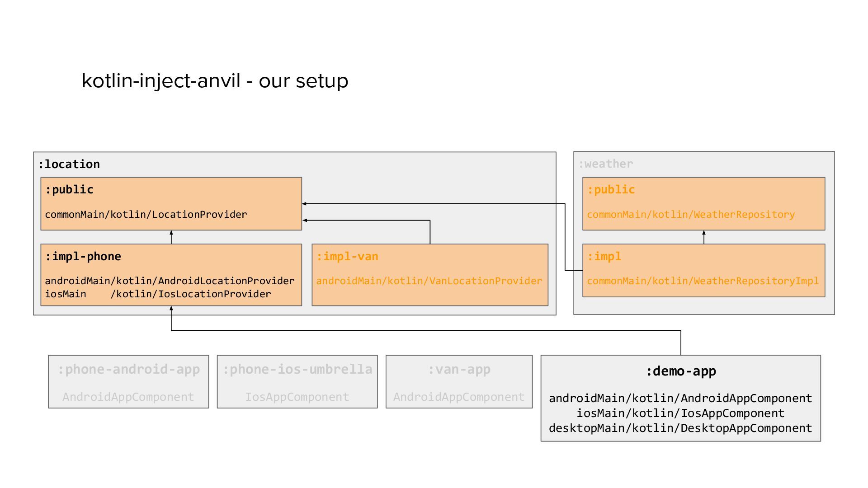
Task: Click the IosAppComponent label under phone-ios-umbrella
Action: (297, 397)
